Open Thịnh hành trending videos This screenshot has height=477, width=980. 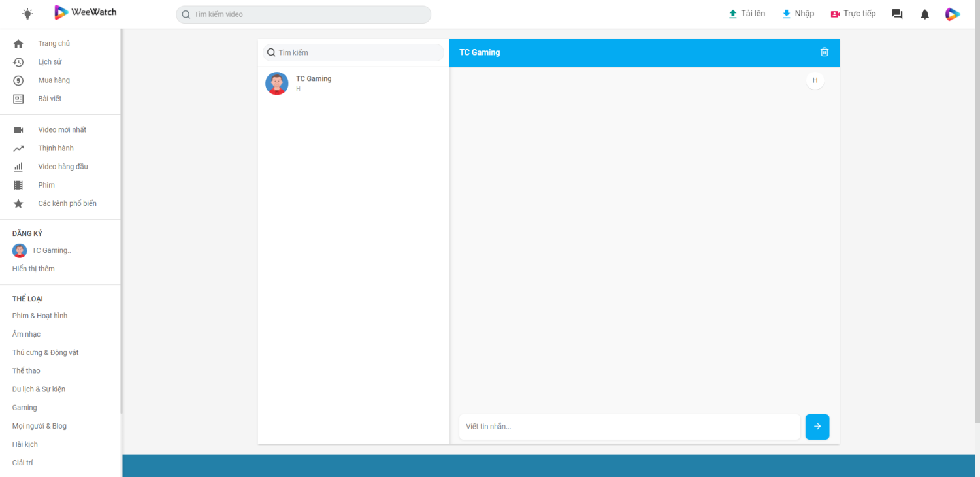[56, 148]
